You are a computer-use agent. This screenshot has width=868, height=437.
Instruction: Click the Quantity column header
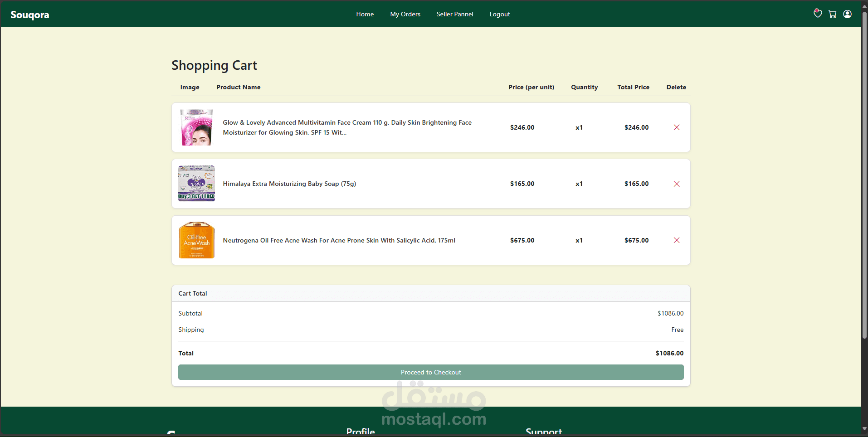(x=585, y=87)
